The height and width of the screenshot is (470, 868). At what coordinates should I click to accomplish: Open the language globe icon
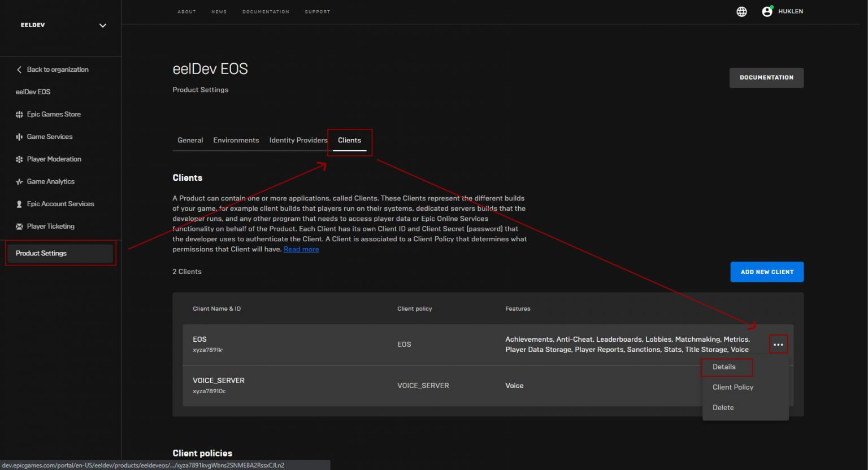click(x=741, y=12)
